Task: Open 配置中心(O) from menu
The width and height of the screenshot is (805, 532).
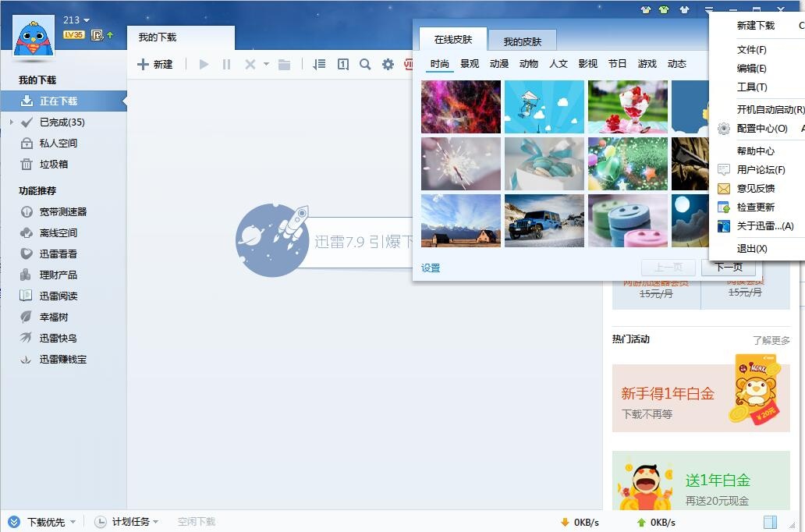Action: click(x=762, y=129)
